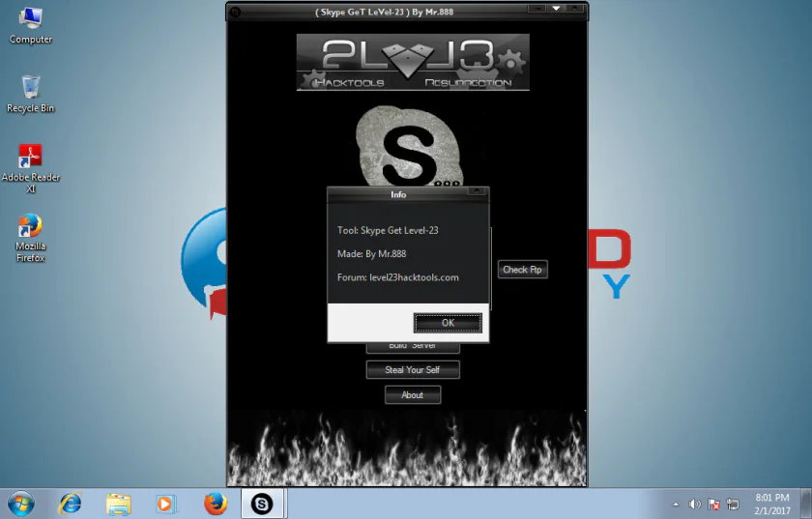The height and width of the screenshot is (519, 812).
Task: Open Windows Media Player in taskbar
Action: pyautogui.click(x=165, y=504)
